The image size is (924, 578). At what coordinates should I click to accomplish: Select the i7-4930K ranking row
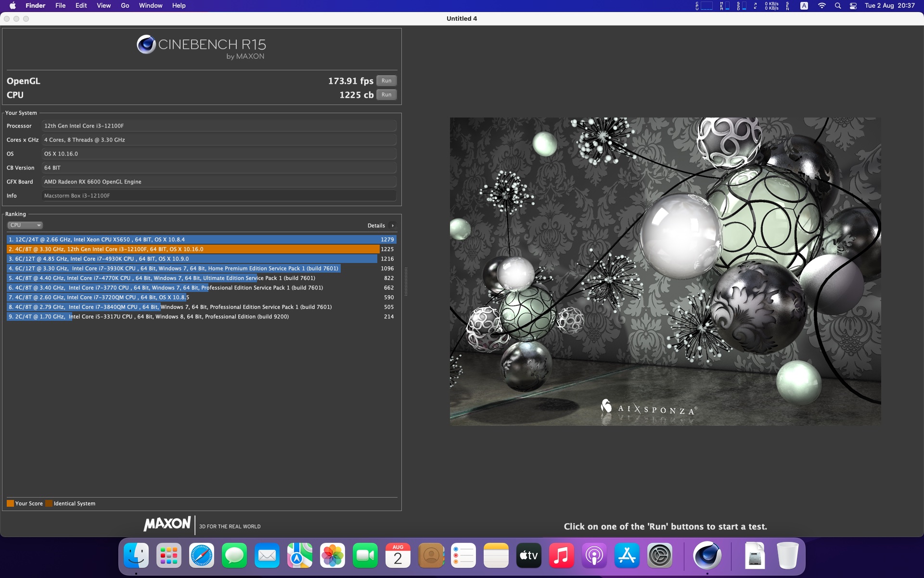pyautogui.click(x=201, y=259)
